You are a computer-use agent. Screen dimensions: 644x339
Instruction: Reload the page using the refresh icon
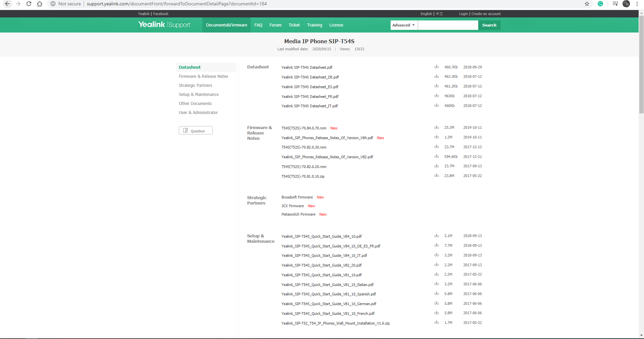pyautogui.click(x=29, y=4)
